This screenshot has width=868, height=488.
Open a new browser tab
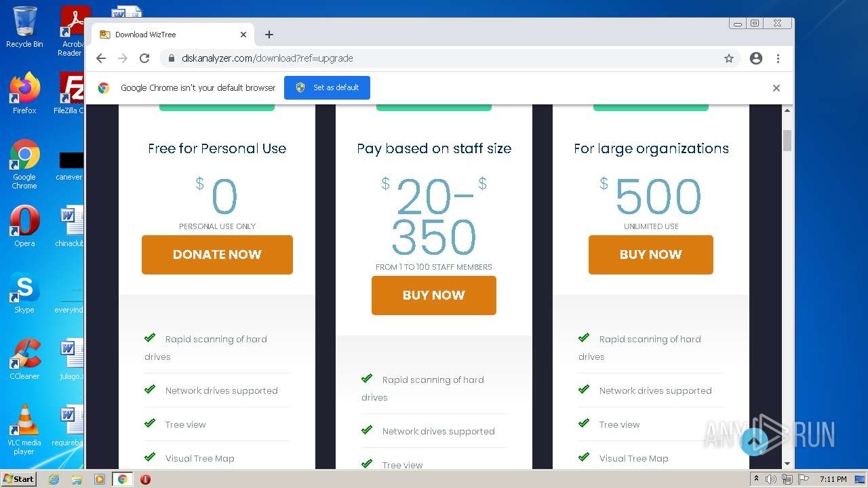point(269,35)
